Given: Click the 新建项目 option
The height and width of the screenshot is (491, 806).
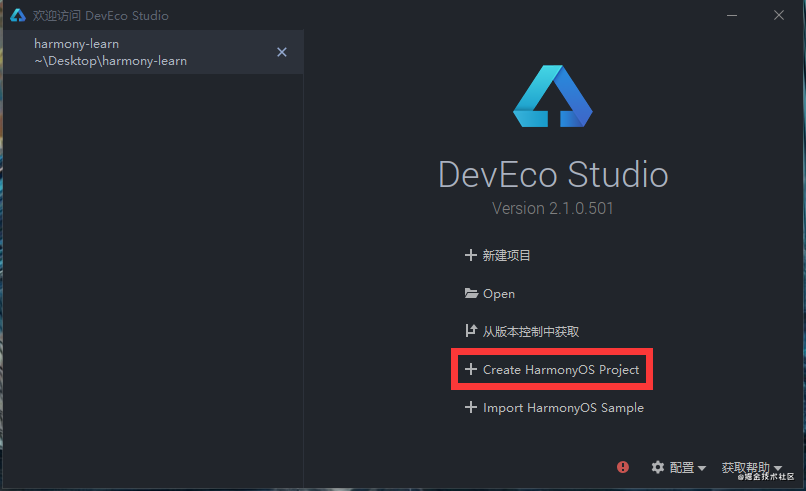Looking at the screenshot, I should coord(497,256).
